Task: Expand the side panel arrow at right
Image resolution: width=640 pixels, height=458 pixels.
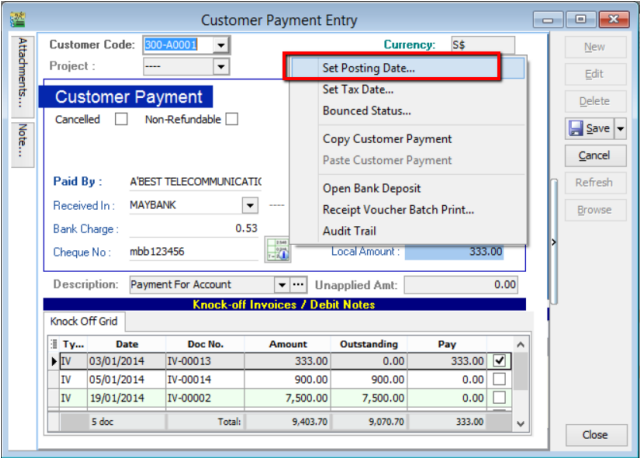Action: [x=553, y=242]
